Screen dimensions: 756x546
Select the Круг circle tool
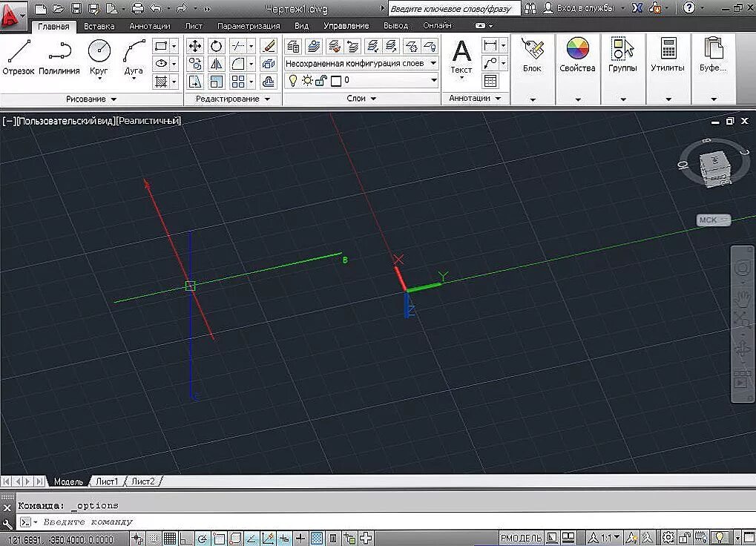[x=99, y=57]
